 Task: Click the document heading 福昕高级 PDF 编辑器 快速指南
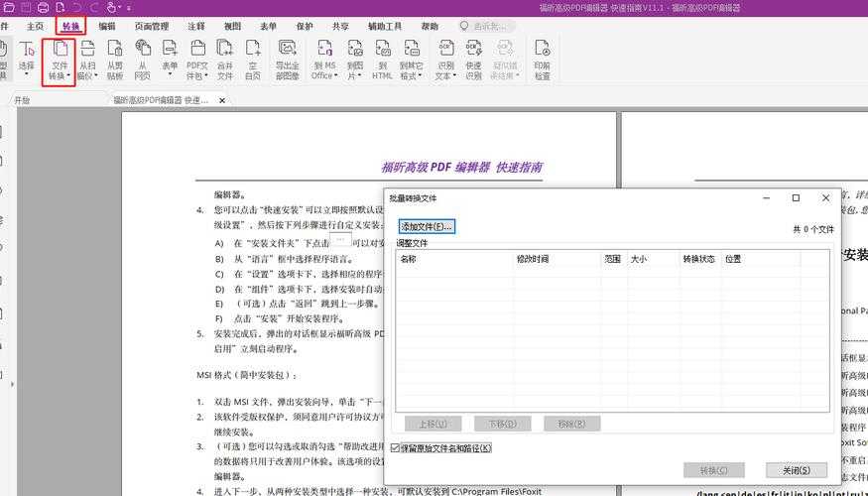461,168
